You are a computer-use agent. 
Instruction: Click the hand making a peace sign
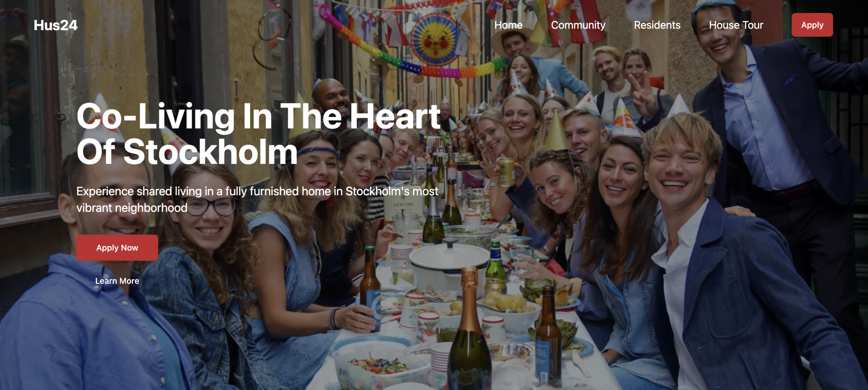click(642, 96)
